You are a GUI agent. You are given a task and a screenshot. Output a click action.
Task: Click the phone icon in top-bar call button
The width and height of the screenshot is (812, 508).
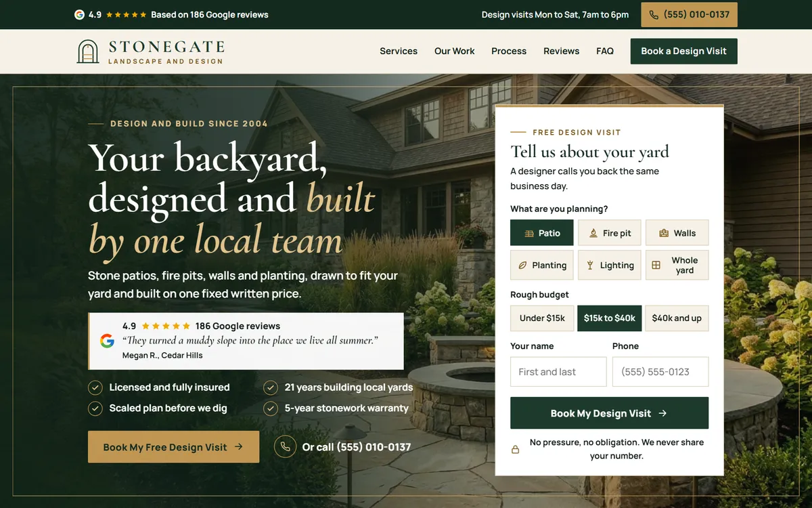[654, 15]
